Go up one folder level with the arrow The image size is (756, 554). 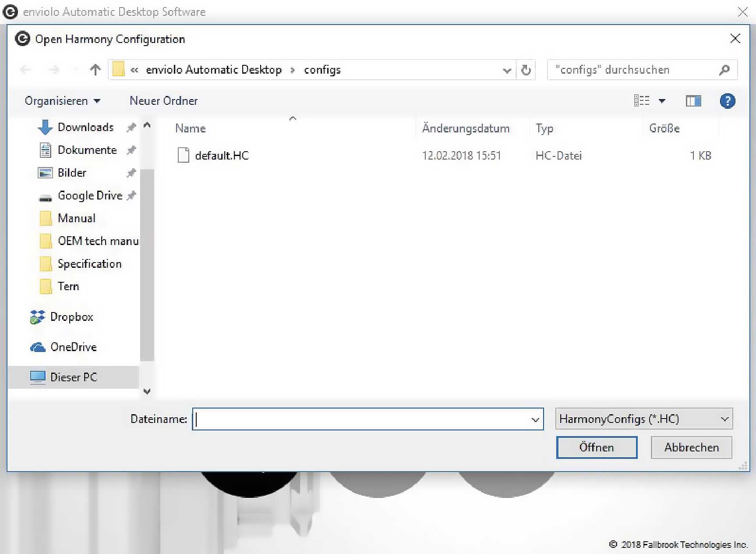(x=95, y=70)
